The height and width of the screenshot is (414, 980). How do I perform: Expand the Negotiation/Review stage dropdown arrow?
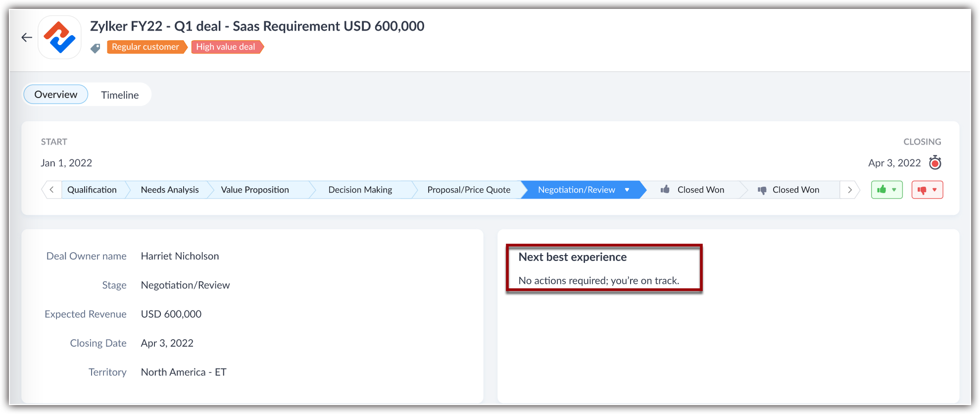click(627, 190)
